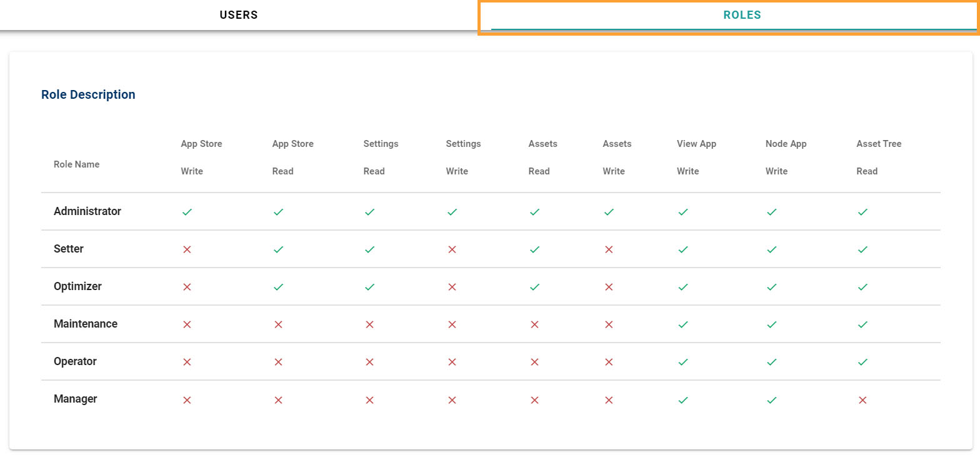Click Administrator's App Store Write checkmark
The width and height of the screenshot is (980, 457).
click(x=187, y=212)
